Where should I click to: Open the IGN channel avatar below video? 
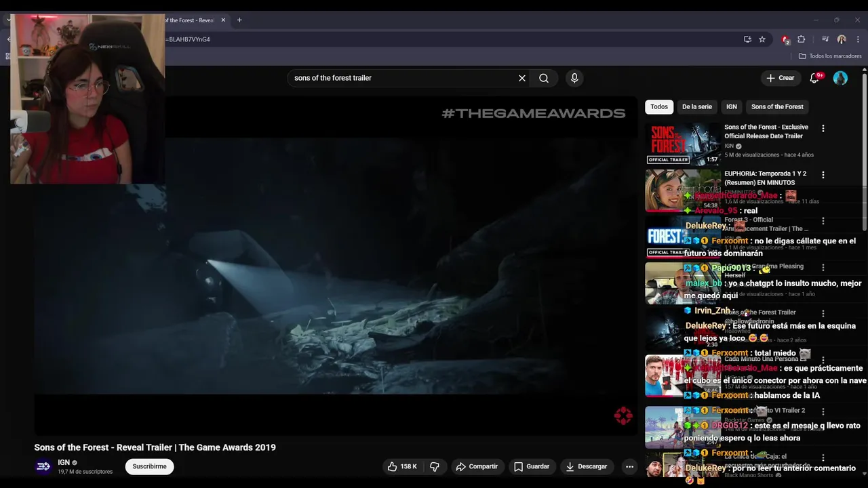[43, 466]
